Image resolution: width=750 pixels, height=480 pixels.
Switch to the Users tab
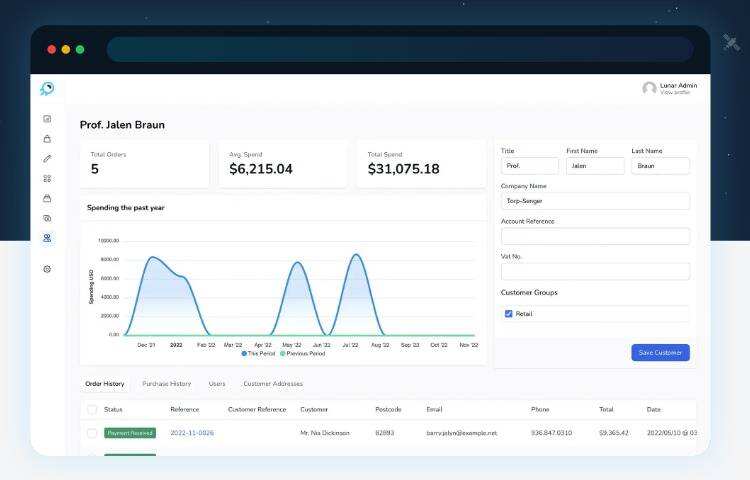pyautogui.click(x=217, y=383)
